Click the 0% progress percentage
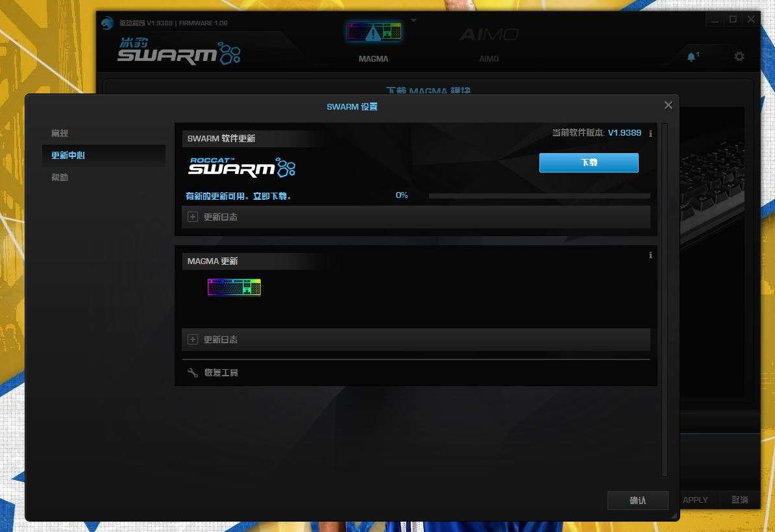The width and height of the screenshot is (775, 532). (402, 195)
